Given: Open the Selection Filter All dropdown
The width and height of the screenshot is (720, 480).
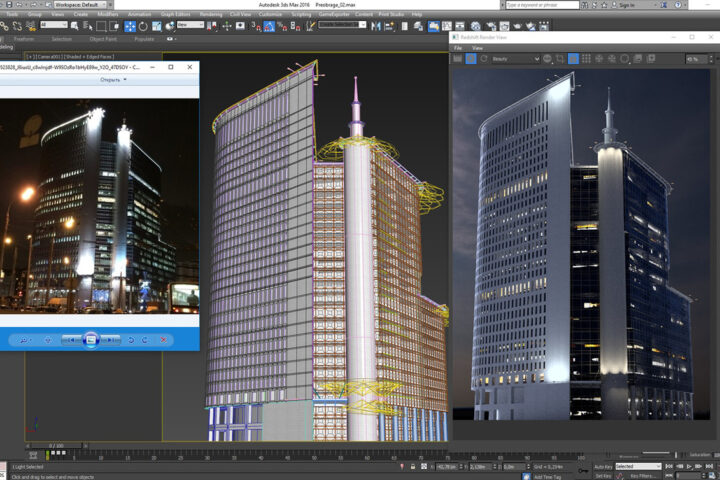Looking at the screenshot, I should click(54, 25).
